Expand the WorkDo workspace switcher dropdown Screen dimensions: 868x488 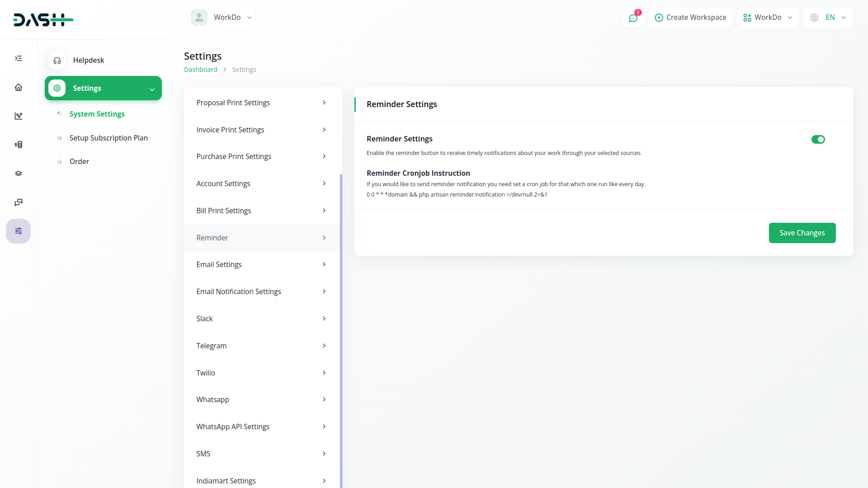768,18
